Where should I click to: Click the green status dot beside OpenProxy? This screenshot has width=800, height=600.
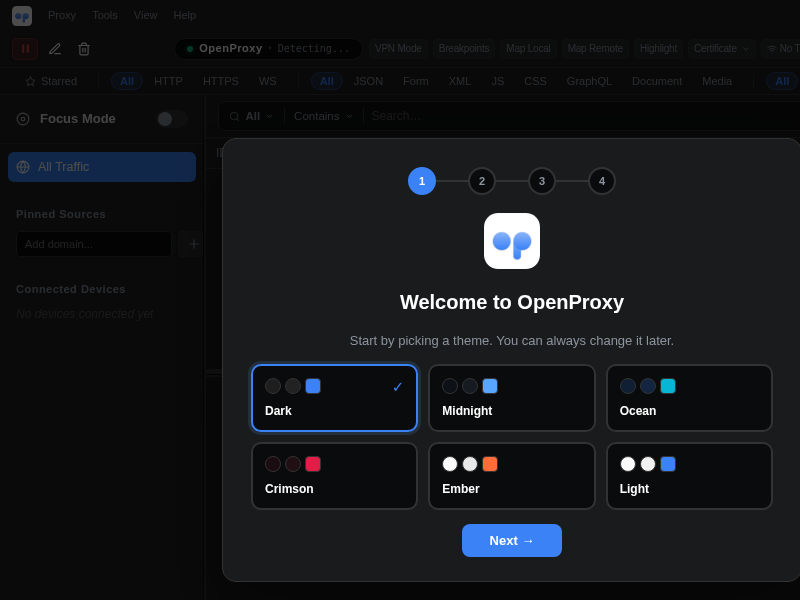pos(190,49)
